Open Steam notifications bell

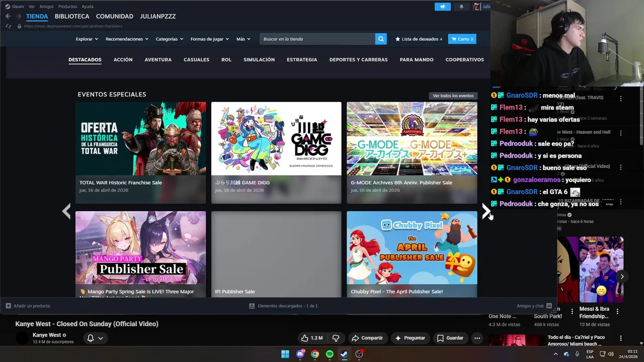pyautogui.click(x=461, y=7)
